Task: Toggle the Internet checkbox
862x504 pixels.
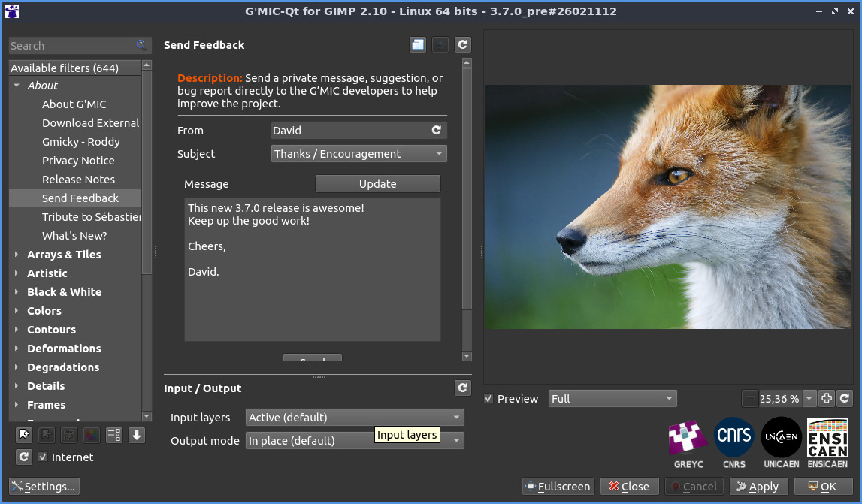Action: click(43, 457)
